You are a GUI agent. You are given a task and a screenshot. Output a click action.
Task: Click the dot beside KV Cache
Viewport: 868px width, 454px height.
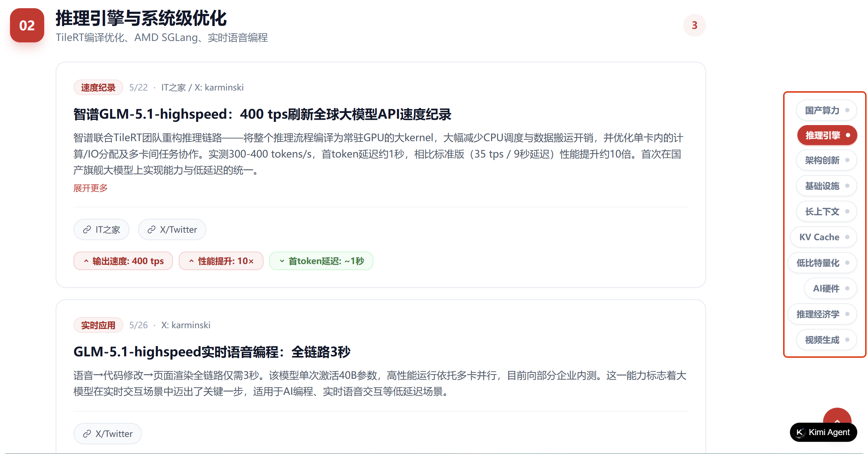(847, 237)
